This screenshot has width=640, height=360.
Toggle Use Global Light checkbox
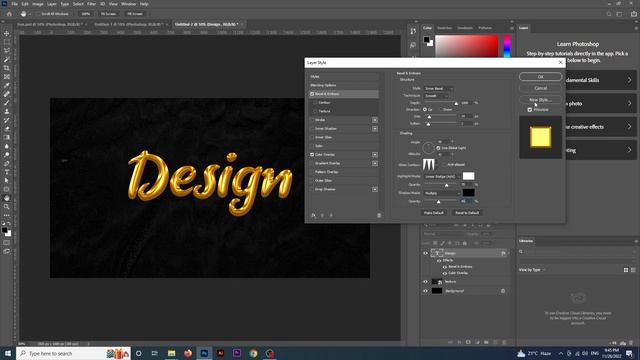pyautogui.click(x=438, y=148)
